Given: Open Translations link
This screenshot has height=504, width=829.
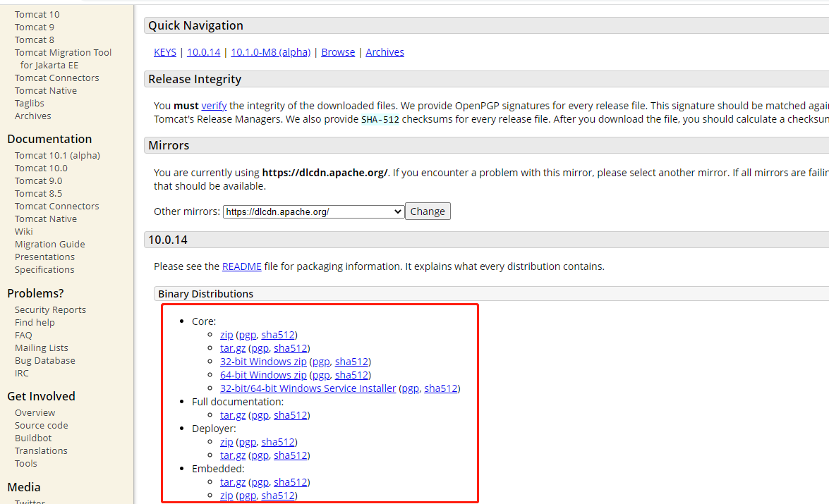Looking at the screenshot, I should 41,450.
